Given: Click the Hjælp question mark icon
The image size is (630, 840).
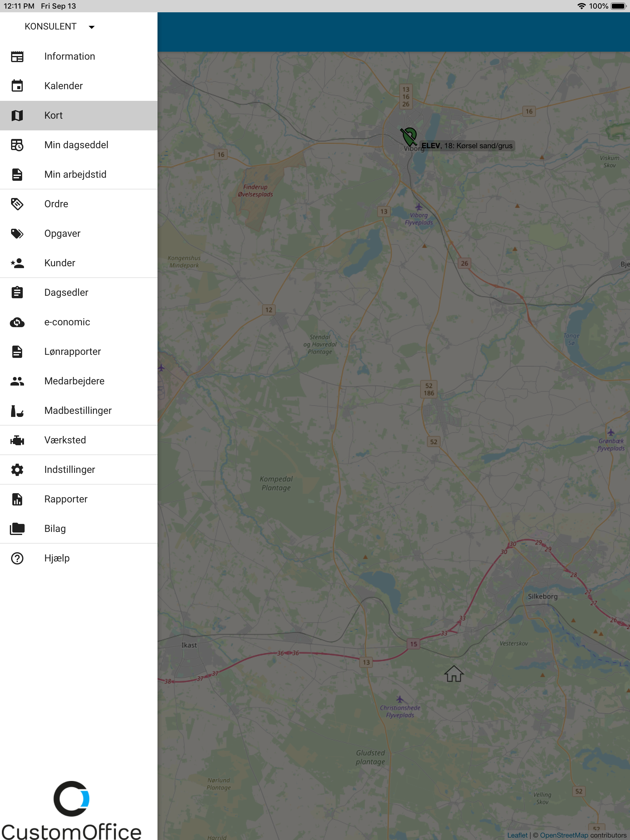Looking at the screenshot, I should tap(17, 558).
